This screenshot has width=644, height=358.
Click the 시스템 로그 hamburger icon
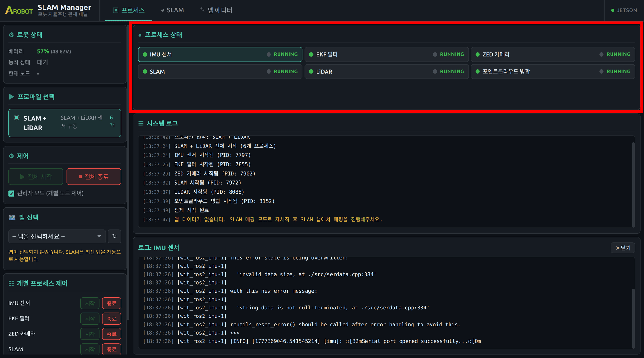click(141, 123)
